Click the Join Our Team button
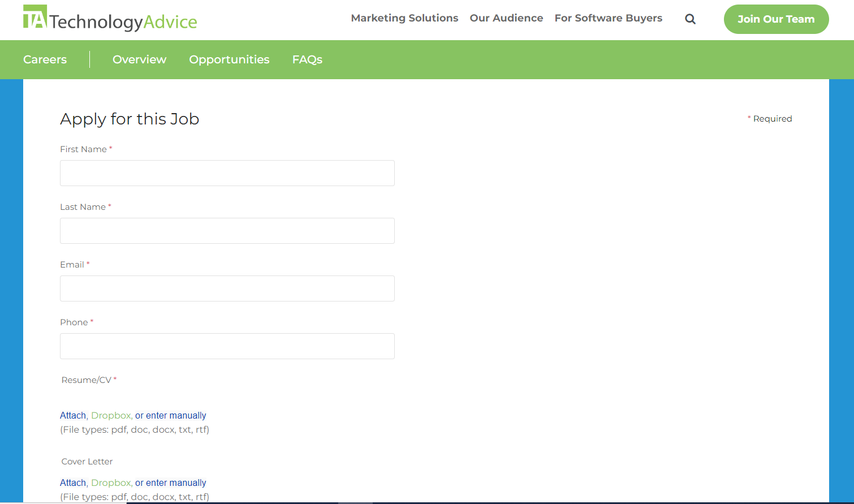The width and height of the screenshot is (854, 504). click(776, 19)
